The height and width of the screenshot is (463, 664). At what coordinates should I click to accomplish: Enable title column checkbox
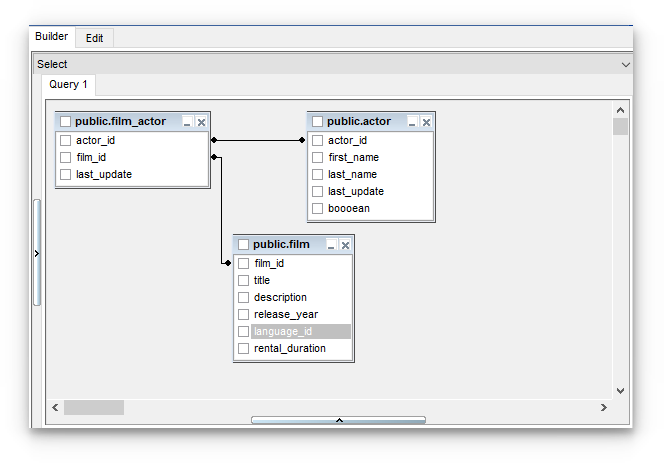click(243, 280)
